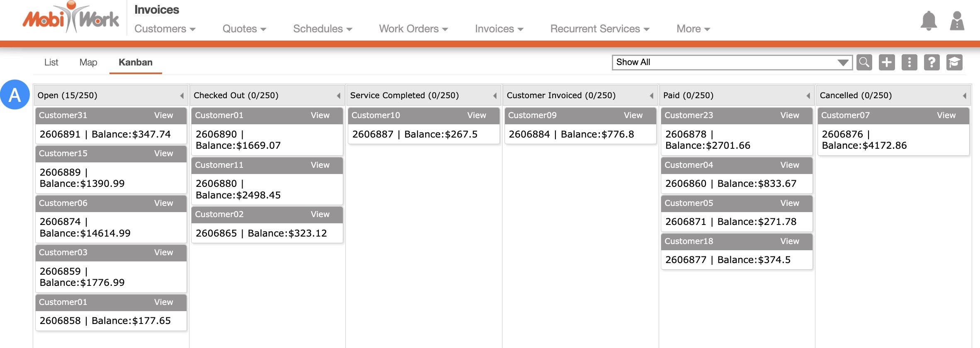The height and width of the screenshot is (348, 980).
Task: Select invoice 2606887 card in Service Completed
Action: click(415, 134)
